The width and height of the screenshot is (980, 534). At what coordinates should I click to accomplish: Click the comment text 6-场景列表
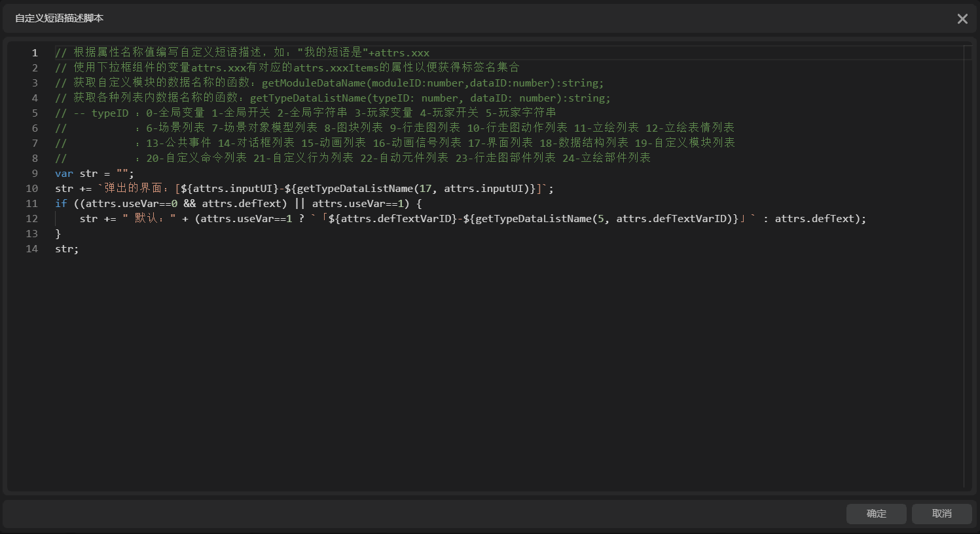point(175,128)
